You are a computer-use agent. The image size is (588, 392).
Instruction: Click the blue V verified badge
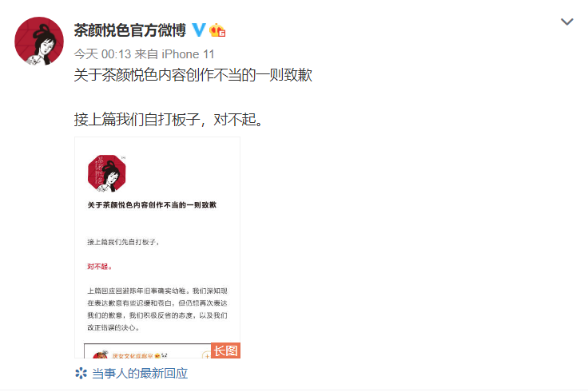point(199,30)
